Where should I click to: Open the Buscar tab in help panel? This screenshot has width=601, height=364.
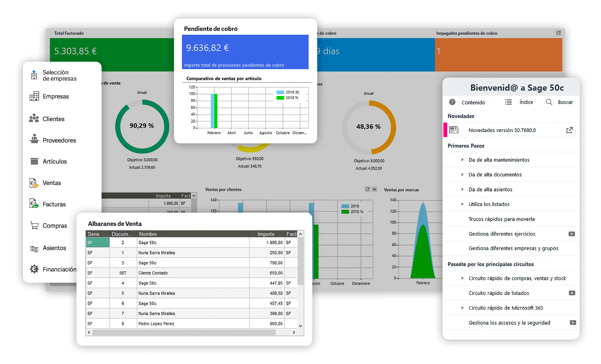[565, 102]
